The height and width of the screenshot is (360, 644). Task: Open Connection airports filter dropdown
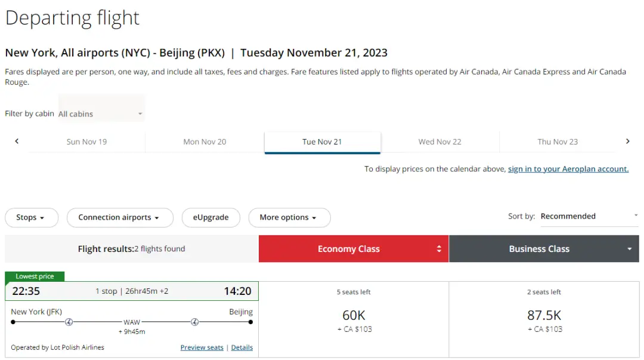pos(119,217)
